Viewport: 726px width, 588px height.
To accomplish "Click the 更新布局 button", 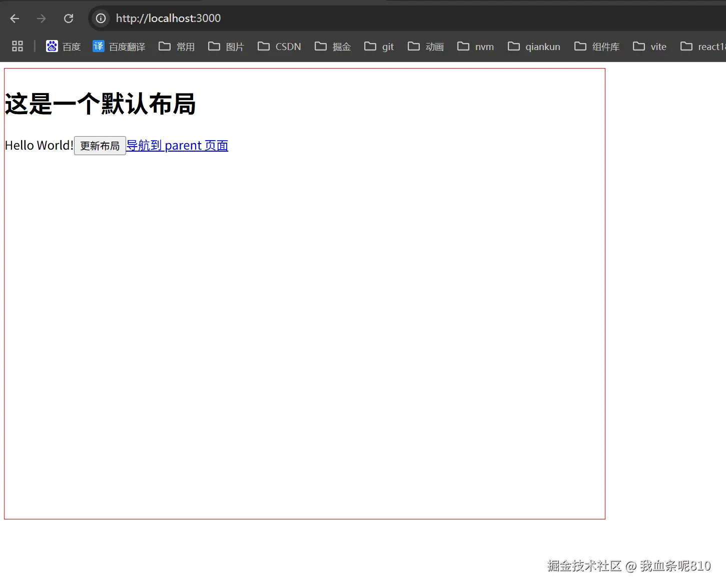I will point(100,146).
